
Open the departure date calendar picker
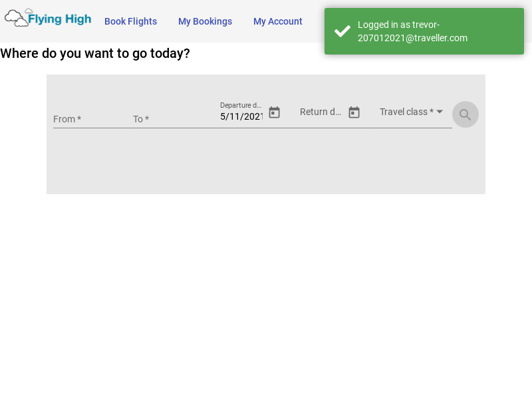coord(274,112)
